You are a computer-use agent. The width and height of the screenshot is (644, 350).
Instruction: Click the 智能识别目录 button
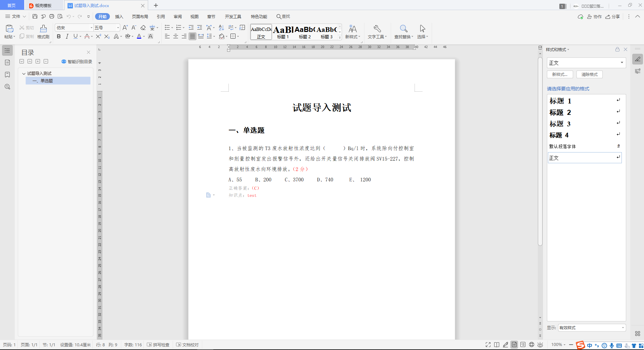point(76,61)
